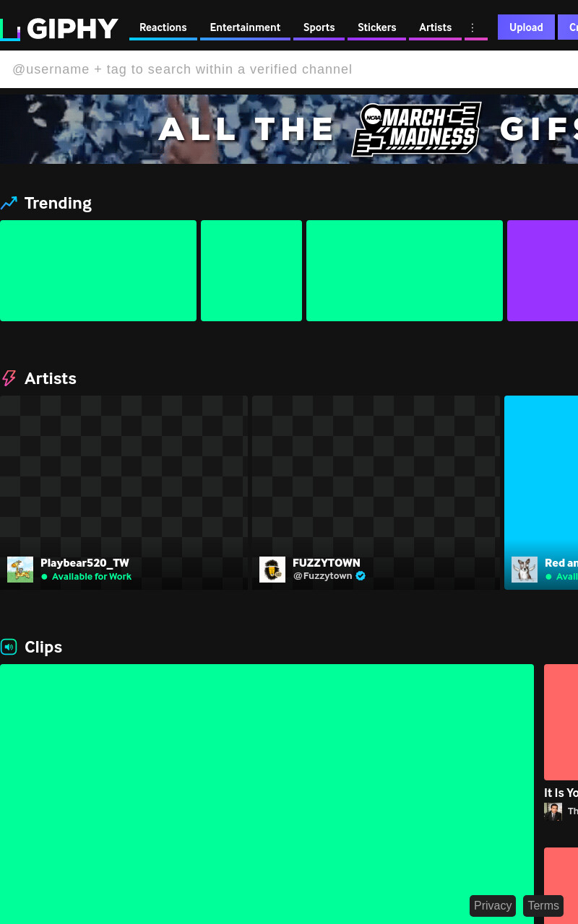This screenshot has height=924, width=578.
Task: Click the Fuzzytown verified badge
Action: (x=361, y=576)
